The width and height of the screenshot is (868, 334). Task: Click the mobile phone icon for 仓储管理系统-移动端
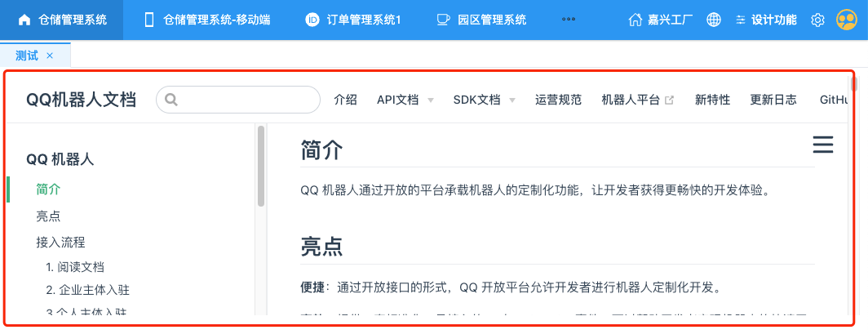pyautogui.click(x=148, y=20)
